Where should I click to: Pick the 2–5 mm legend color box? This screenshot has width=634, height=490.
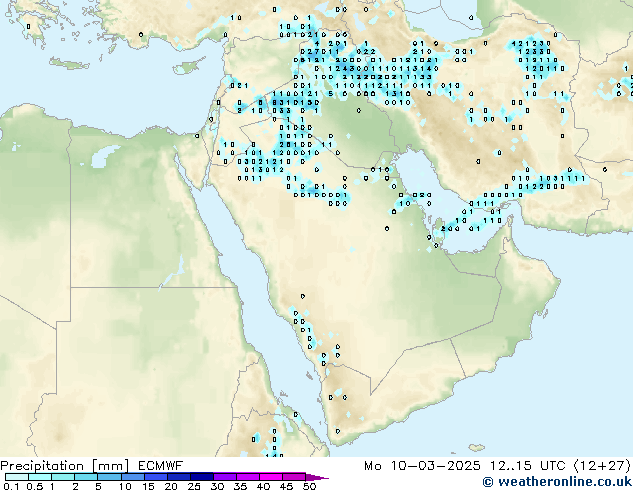pyautogui.click(x=86, y=477)
